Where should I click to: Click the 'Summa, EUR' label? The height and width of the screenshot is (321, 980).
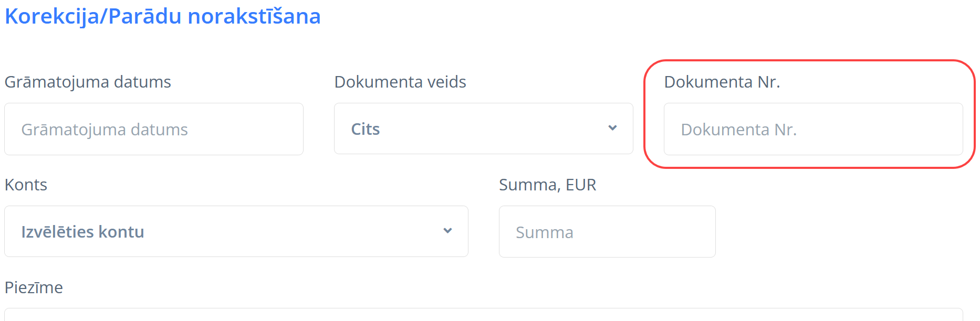547,185
